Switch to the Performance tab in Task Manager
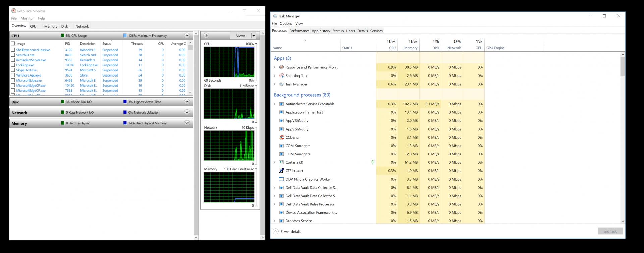The image size is (644, 253). pos(300,31)
